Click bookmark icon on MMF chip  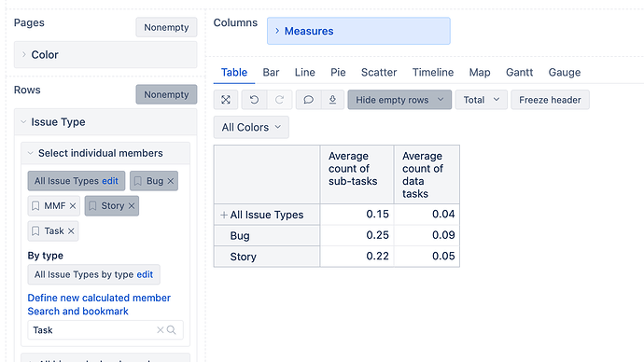pyautogui.click(x=35, y=206)
